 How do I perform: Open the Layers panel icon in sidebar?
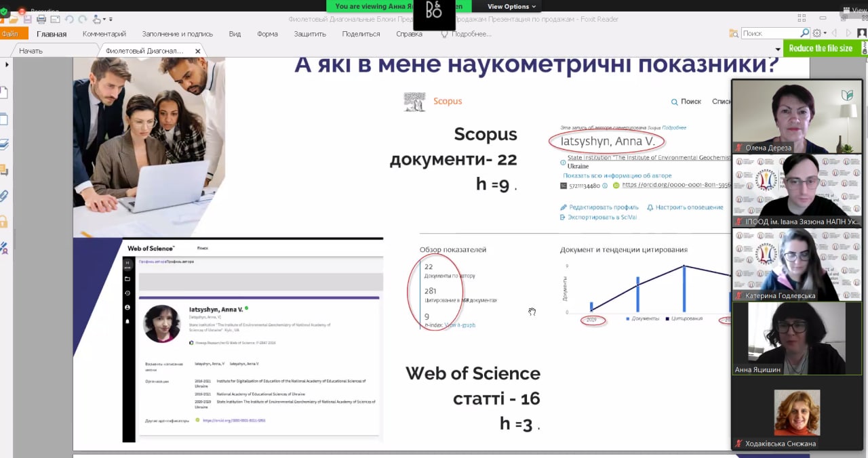pos(4,144)
